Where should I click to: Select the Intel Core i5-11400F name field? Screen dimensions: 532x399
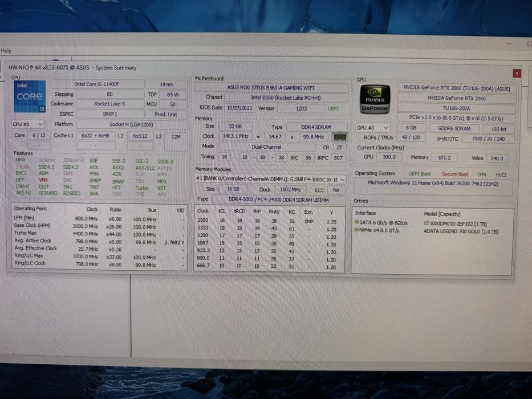98,84
